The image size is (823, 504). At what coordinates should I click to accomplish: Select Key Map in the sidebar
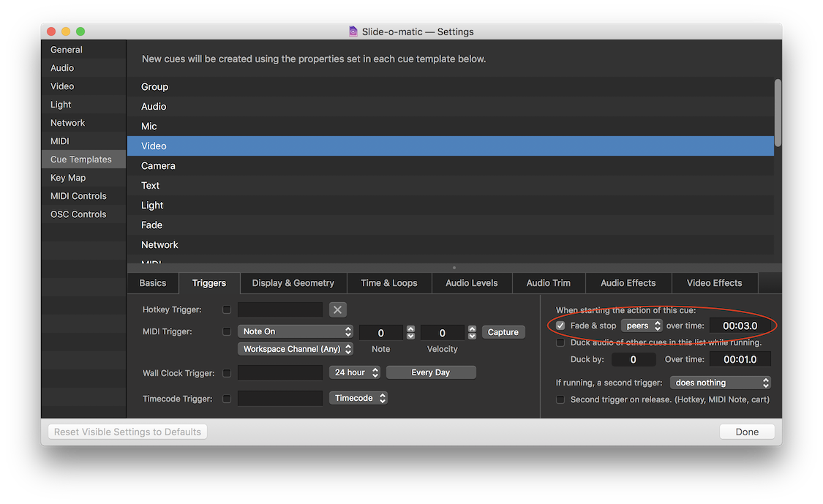tap(68, 178)
